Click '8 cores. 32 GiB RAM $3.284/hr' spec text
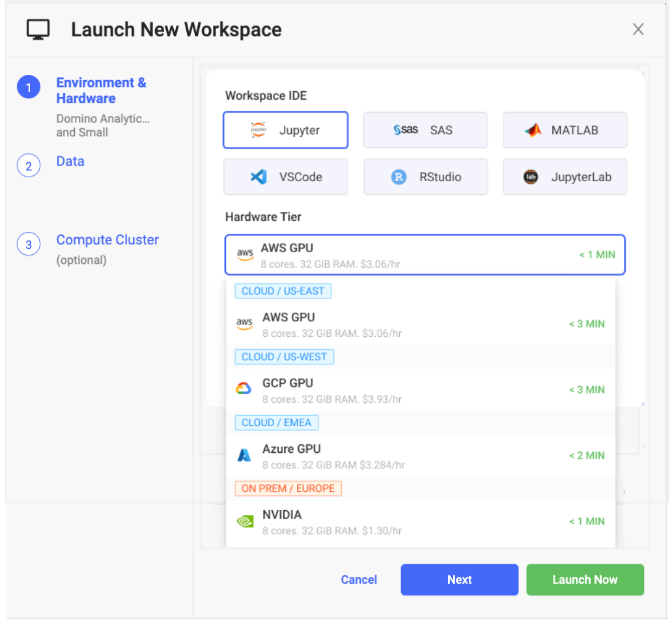Viewport: 672px width, 619px height. pos(333,465)
